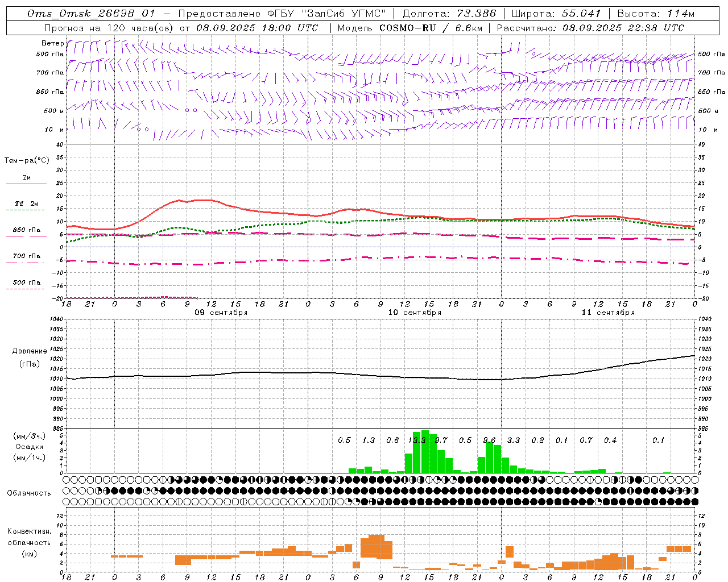The image size is (728, 582).
Task: Select the text Предоставлено ФГБУ "ЗапСиб УГМС"
Action: tap(282, 14)
